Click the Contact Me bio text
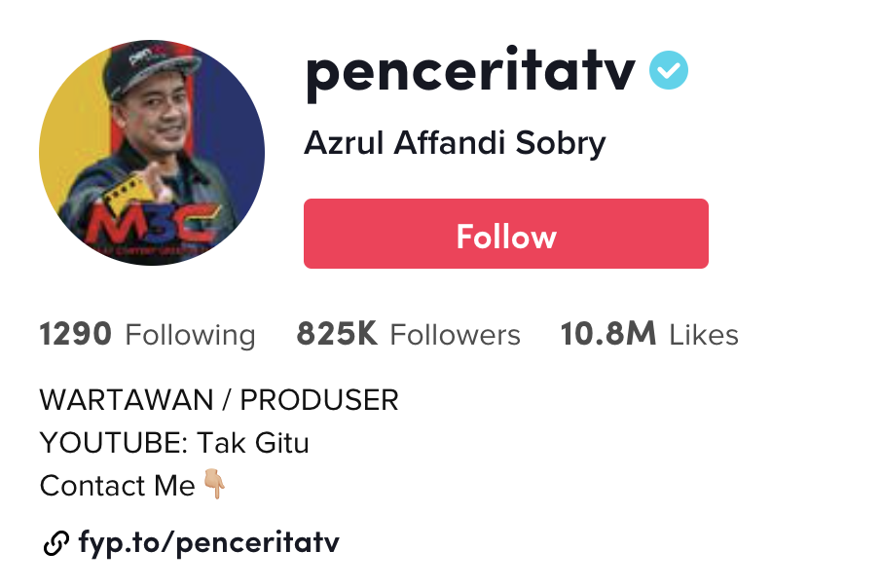The width and height of the screenshot is (882, 588). pyautogui.click(x=117, y=486)
